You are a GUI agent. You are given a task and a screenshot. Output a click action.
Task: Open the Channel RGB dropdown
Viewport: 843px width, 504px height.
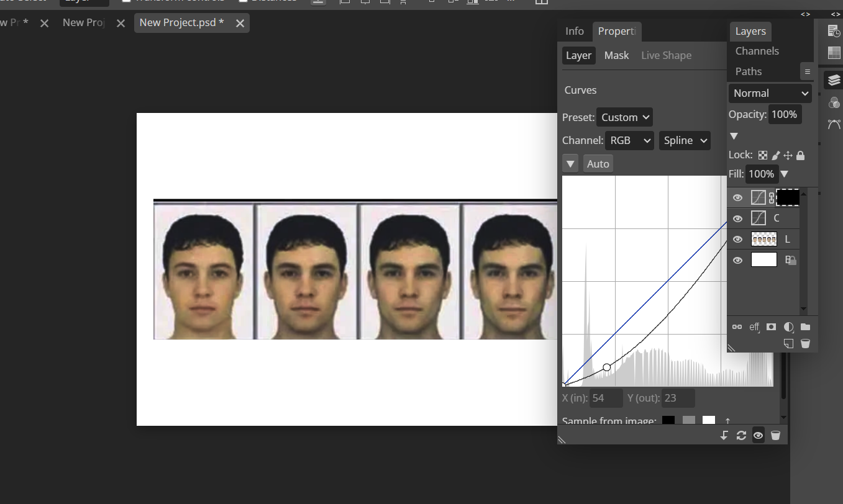[629, 140]
